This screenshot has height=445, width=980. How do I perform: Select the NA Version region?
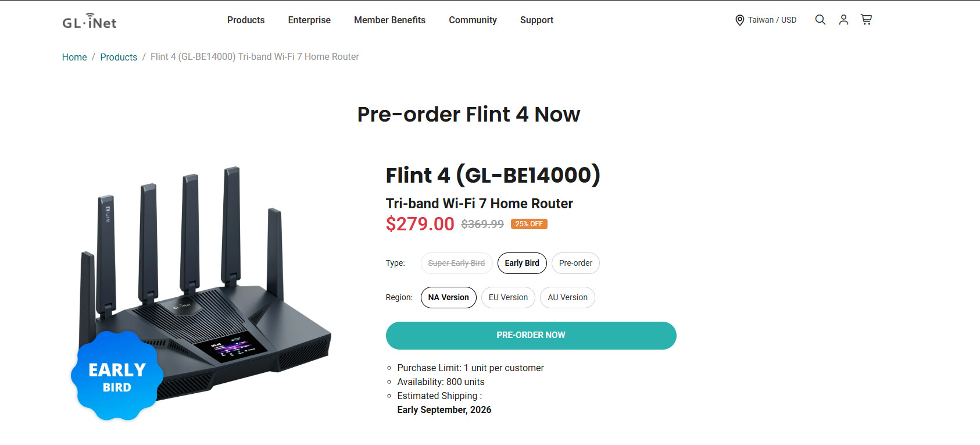click(x=448, y=297)
